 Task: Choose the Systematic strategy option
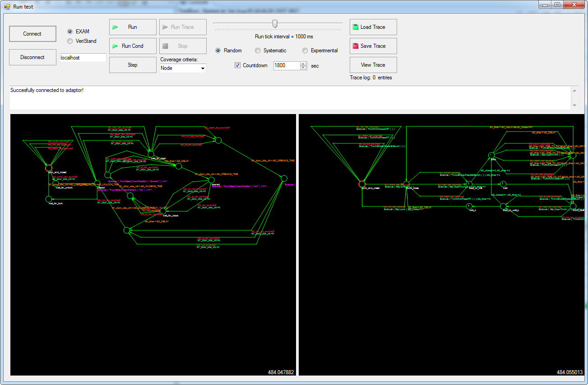click(x=258, y=50)
